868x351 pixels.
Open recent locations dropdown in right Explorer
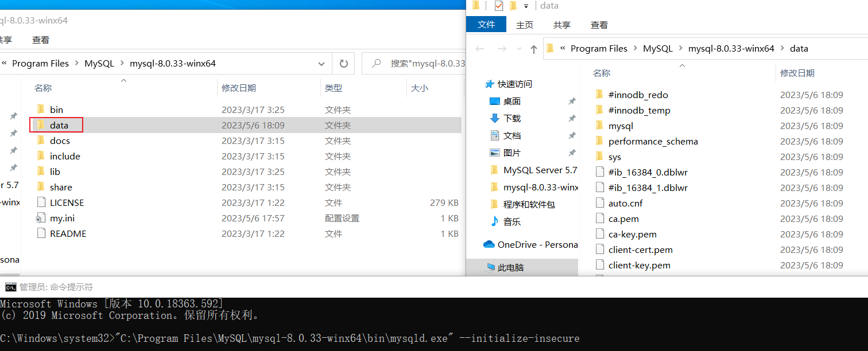pyautogui.click(x=519, y=49)
